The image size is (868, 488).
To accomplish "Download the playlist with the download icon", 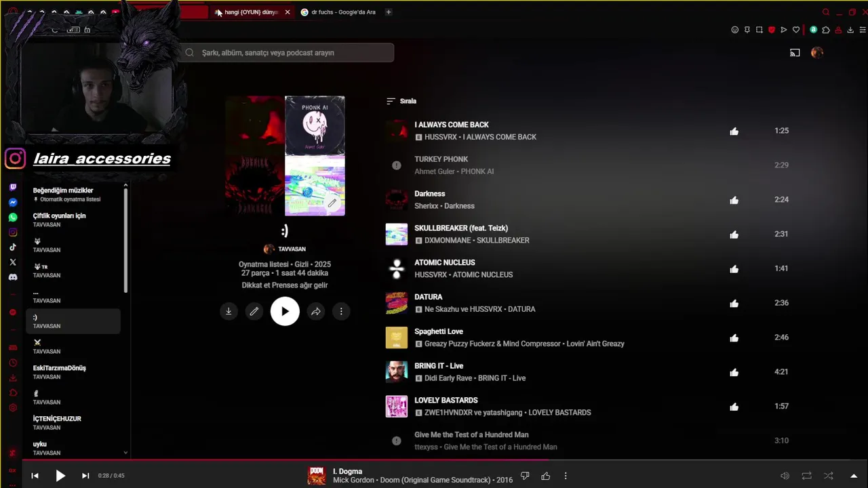I will tap(229, 311).
